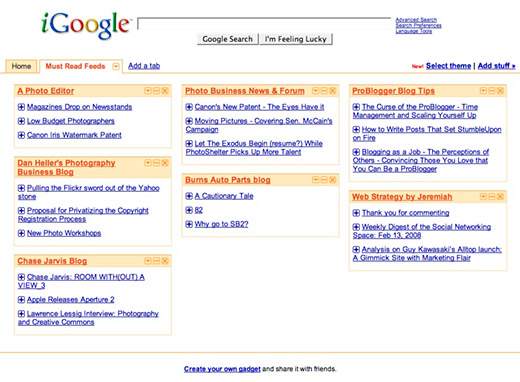Minimize Dan Heller's Photography Business Blog gadget
The height and width of the screenshot is (382, 520).
tap(156, 163)
